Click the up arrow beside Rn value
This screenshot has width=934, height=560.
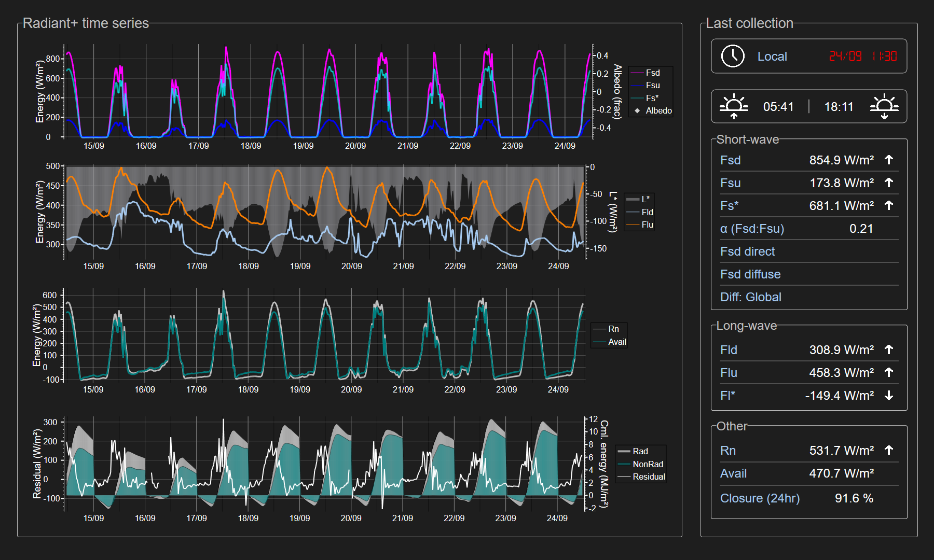coord(889,450)
